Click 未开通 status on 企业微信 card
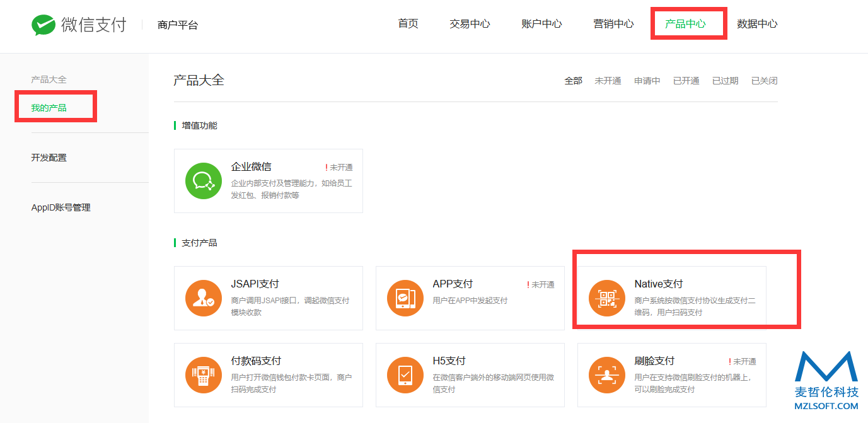Viewport: 868px width, 423px height. 339,167
